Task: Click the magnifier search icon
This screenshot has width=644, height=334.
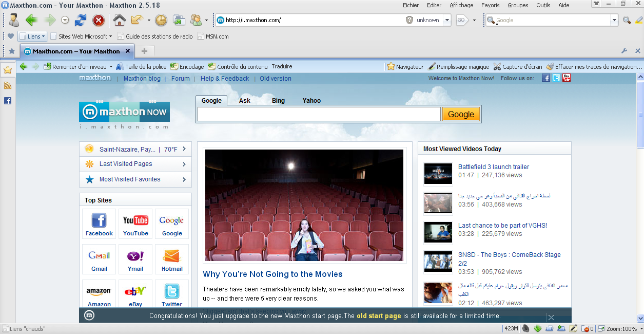Action: (x=627, y=21)
